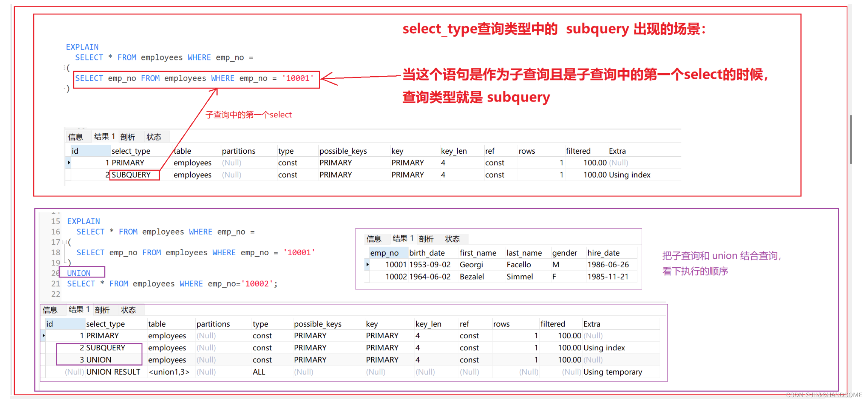Select the row indicator arrow beside 10001 Georgi
Image resolution: width=868 pixels, height=401 pixels.
[x=367, y=265]
